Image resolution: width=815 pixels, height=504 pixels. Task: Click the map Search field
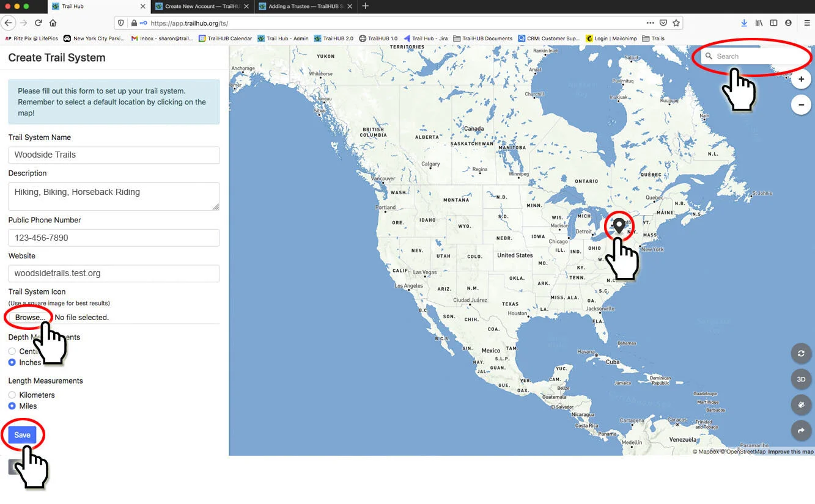click(754, 56)
